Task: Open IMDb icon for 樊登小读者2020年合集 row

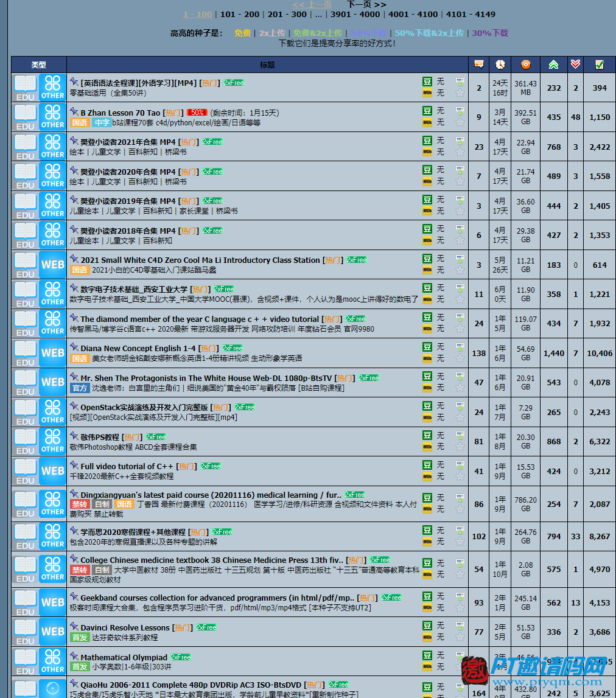Action: (427, 181)
